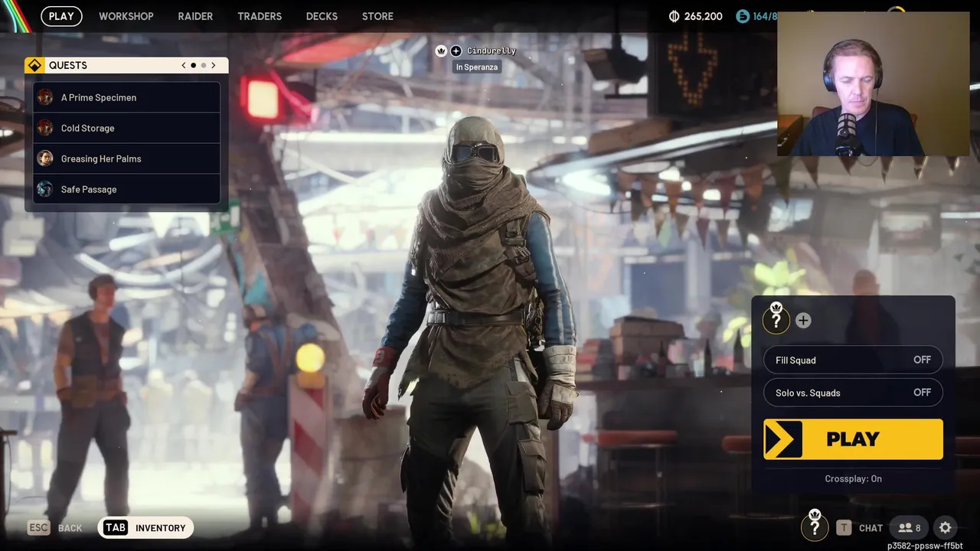Viewport: 980px width, 551px height.
Task: Open Inventory with TAB button
Action: point(145,528)
